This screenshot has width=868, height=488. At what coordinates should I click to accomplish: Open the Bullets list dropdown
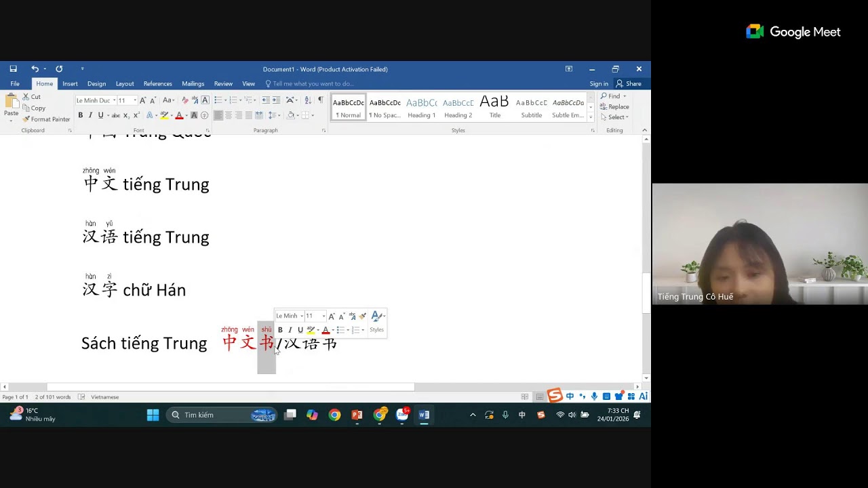click(225, 100)
